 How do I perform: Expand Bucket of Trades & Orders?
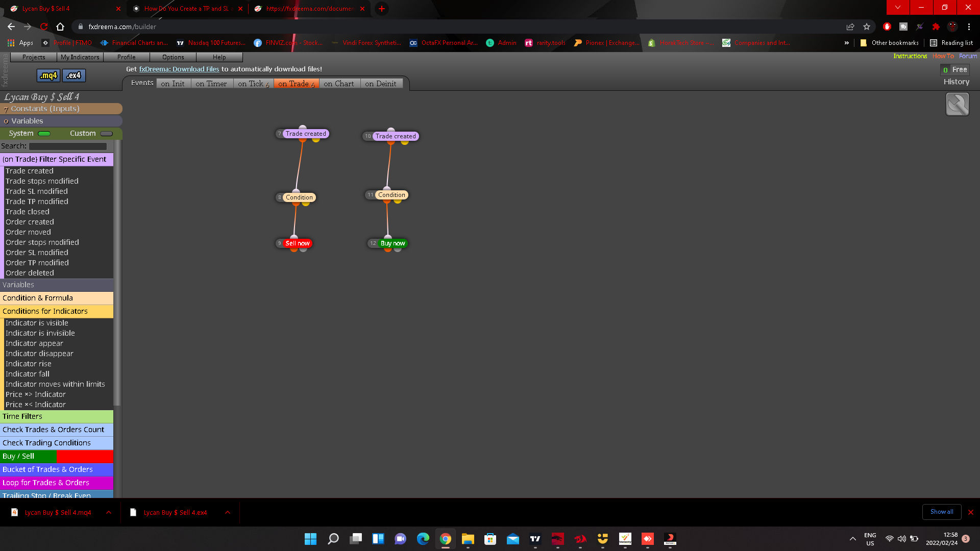coord(57,469)
